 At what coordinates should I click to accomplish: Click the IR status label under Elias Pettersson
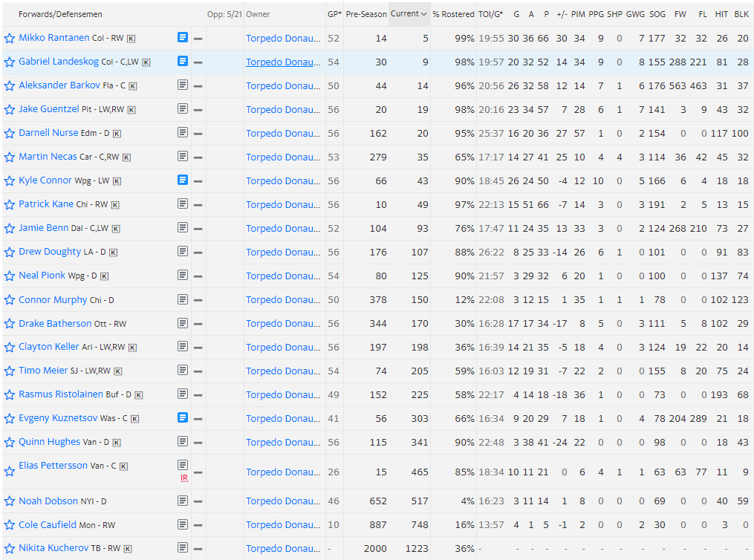pos(183,478)
